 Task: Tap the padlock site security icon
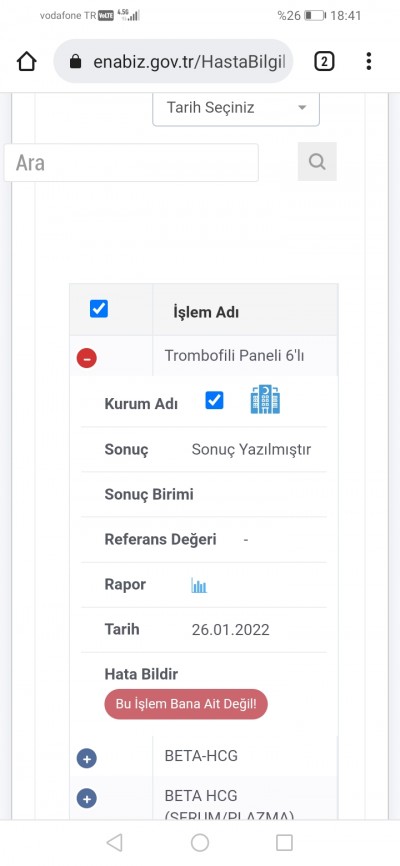click(x=76, y=62)
